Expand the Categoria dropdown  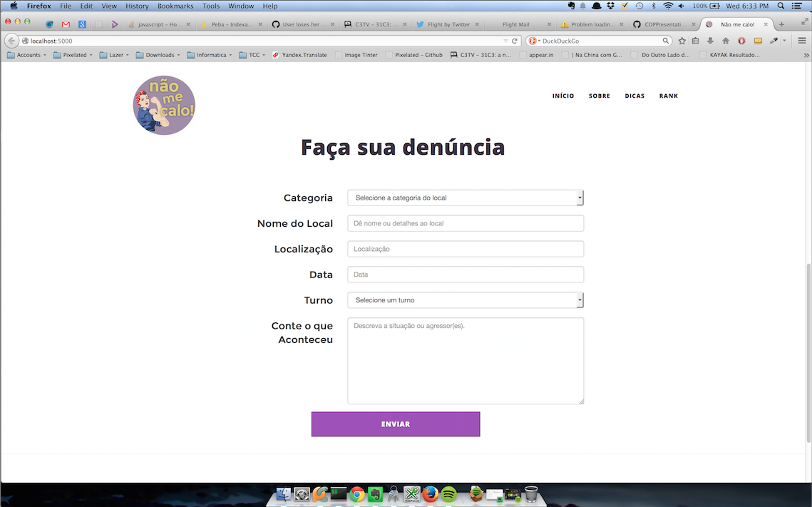(x=466, y=198)
